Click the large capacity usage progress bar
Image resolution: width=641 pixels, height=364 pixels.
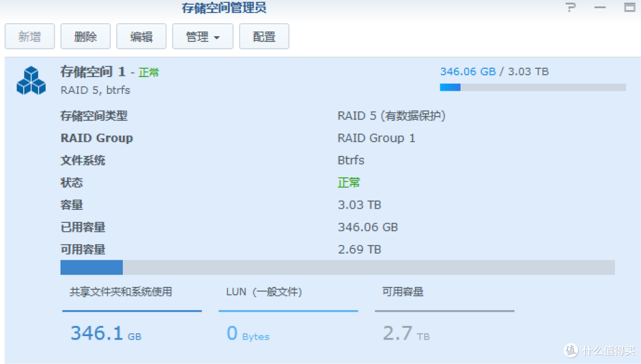tap(337, 267)
